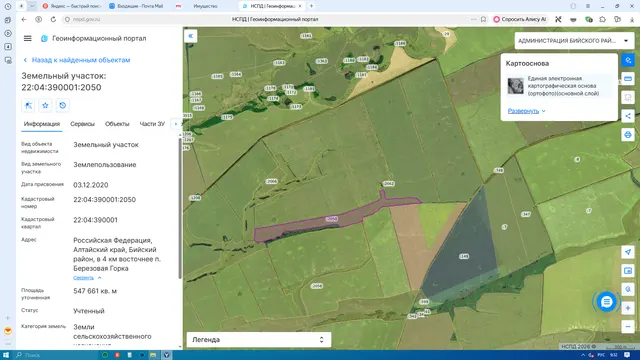The height and width of the screenshot is (360, 640).
Task: Select the orthophoto basemap thumbnail
Action: coord(515,86)
